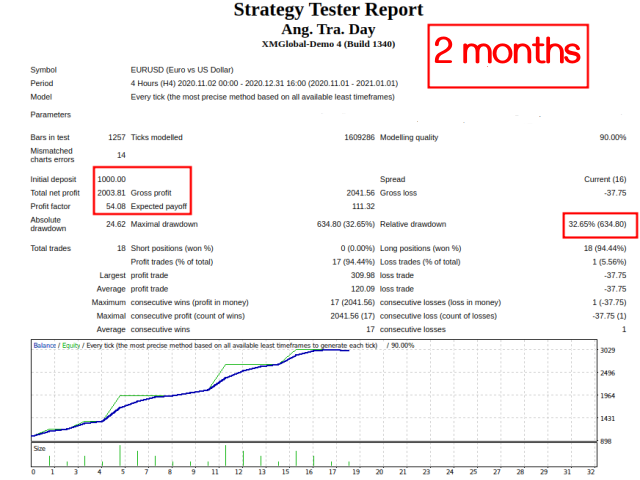Click Modelling quality value 90.00%

pos(613,137)
